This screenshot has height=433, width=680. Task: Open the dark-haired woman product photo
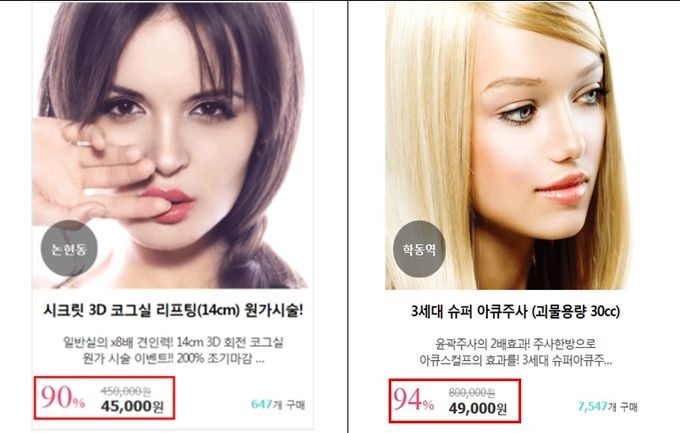172,145
